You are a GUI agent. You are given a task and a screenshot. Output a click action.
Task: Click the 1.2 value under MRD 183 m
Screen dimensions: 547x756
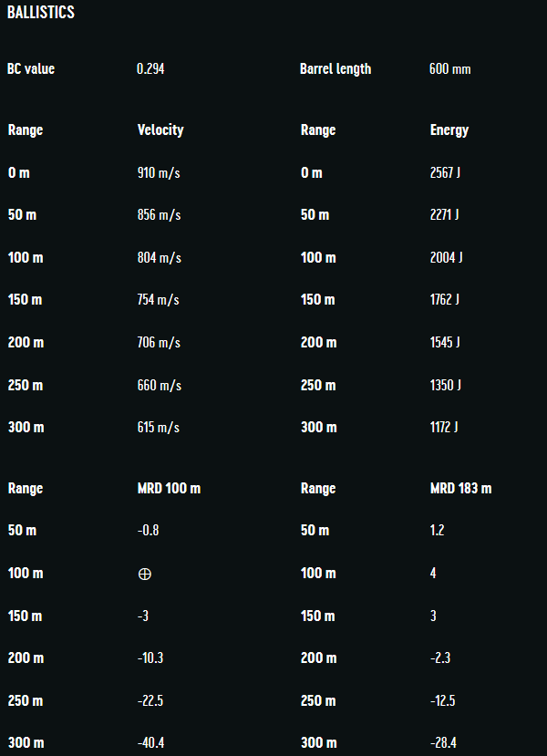click(437, 531)
